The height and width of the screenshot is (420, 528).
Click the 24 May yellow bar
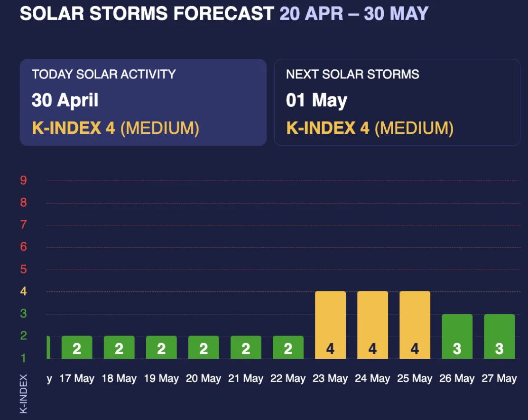tap(372, 325)
